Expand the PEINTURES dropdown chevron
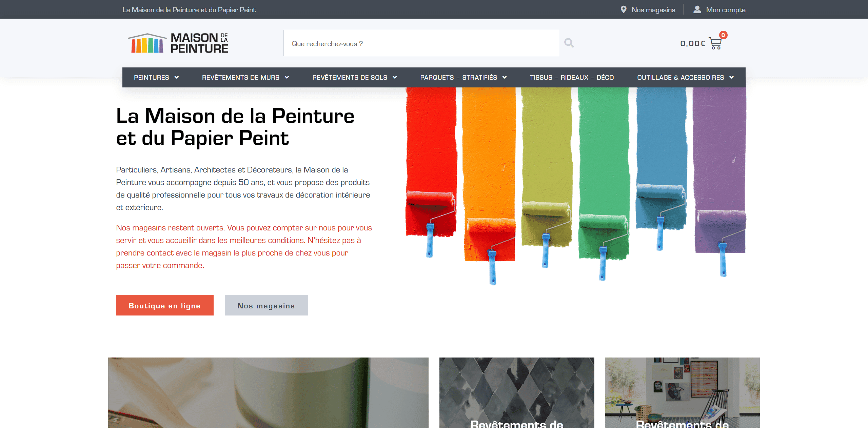Screen dimensions: 868x428 pyautogui.click(x=177, y=77)
